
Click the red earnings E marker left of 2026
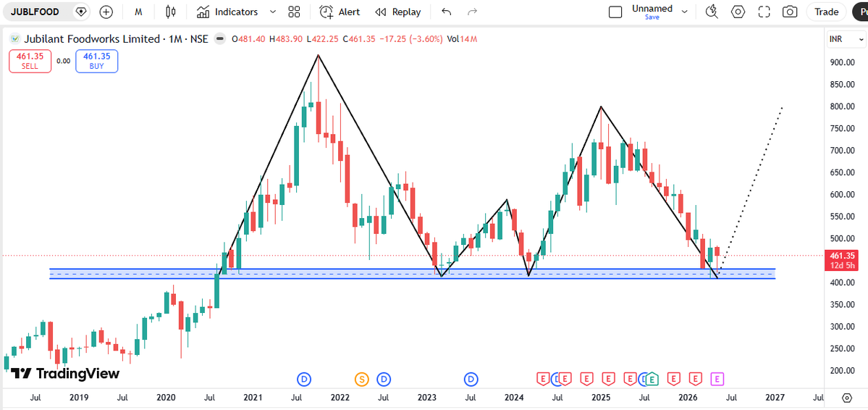674,379
